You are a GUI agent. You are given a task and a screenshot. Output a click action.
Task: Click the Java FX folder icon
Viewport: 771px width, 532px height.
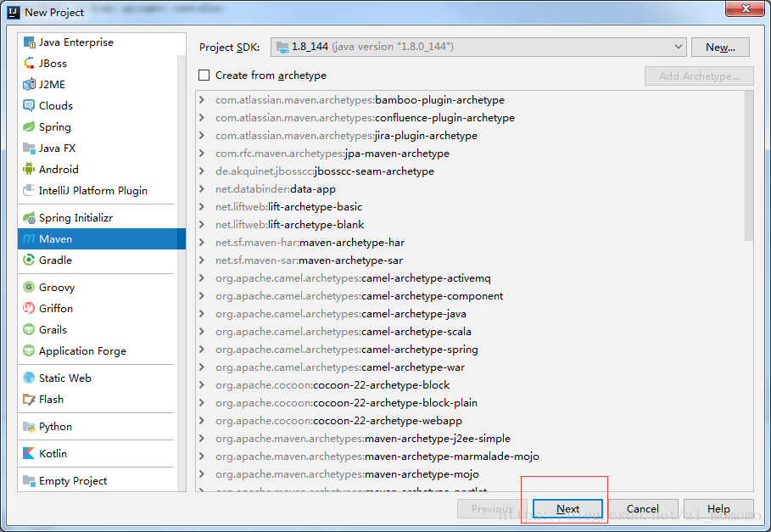click(x=29, y=148)
